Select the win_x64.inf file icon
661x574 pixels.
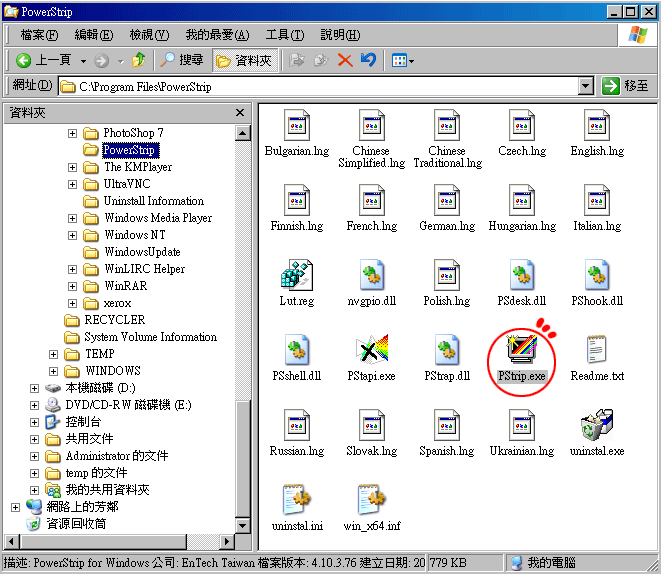371,501
